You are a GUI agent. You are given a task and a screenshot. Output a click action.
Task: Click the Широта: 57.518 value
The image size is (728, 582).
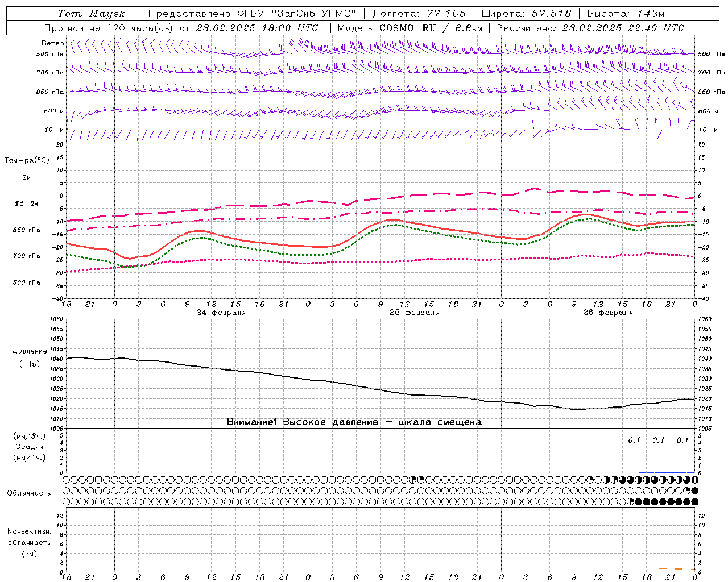coord(526,14)
